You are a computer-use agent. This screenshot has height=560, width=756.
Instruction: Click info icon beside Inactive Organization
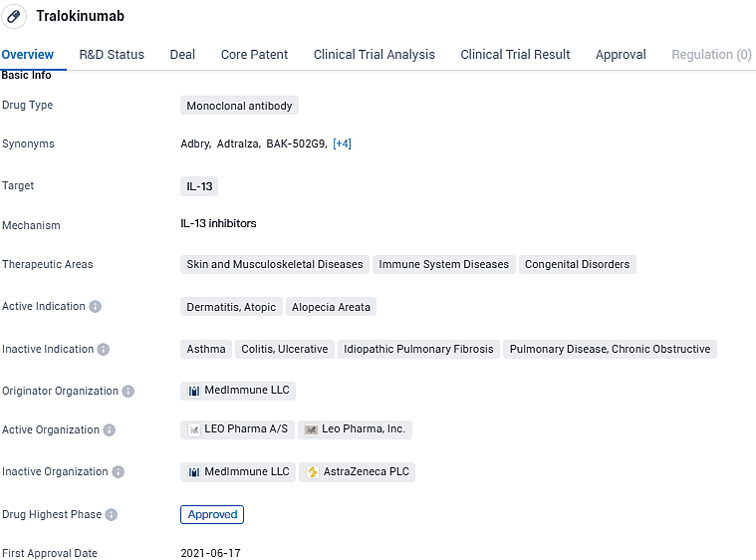point(119,472)
